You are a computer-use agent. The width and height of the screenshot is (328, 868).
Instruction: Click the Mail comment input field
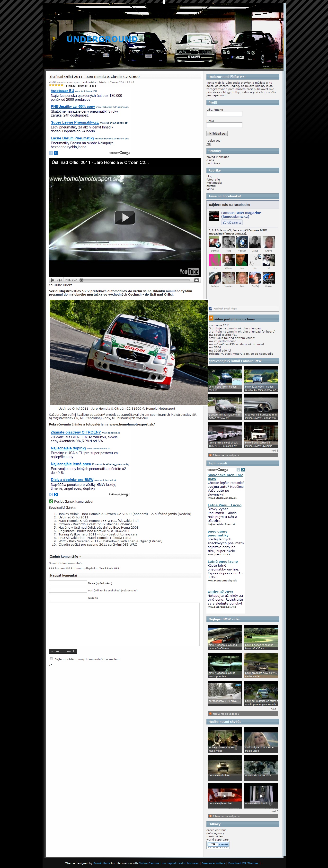tap(68, 590)
